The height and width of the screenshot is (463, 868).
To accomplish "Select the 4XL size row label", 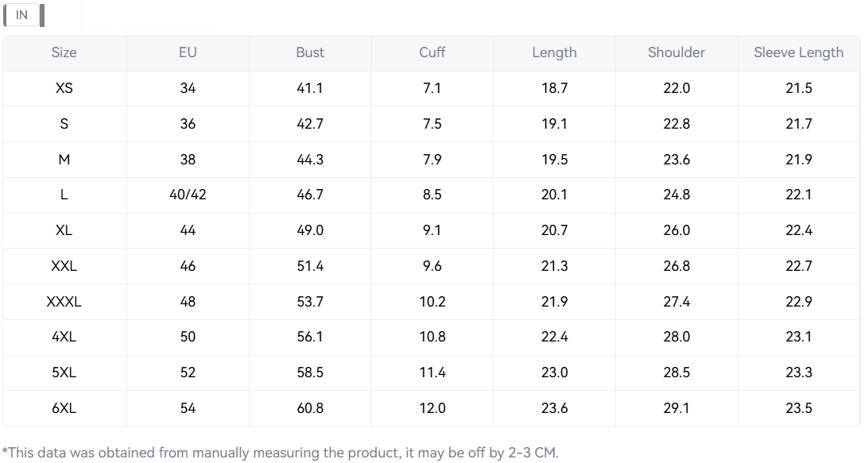I will pyautogui.click(x=64, y=337).
